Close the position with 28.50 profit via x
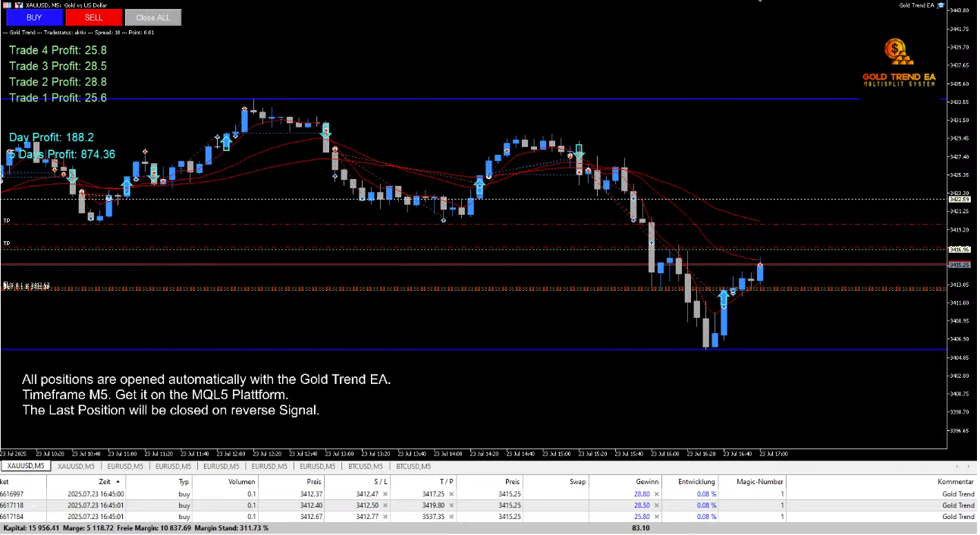 [x=656, y=505]
